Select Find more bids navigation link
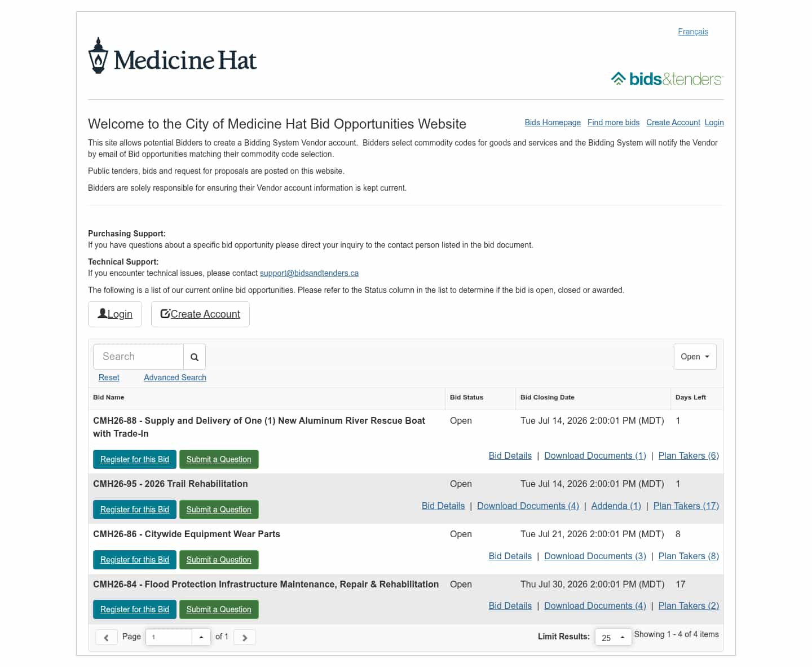Image resolution: width=812 pixels, height=667 pixels. [x=614, y=122]
